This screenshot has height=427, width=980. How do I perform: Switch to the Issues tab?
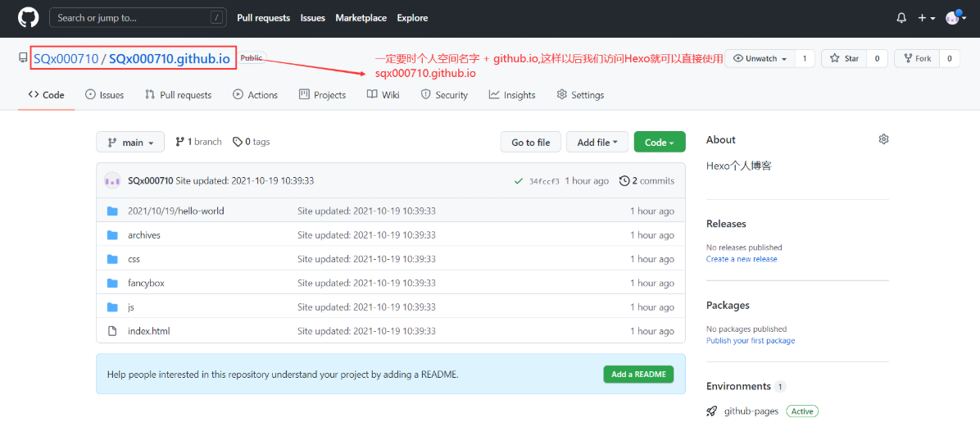coord(104,95)
